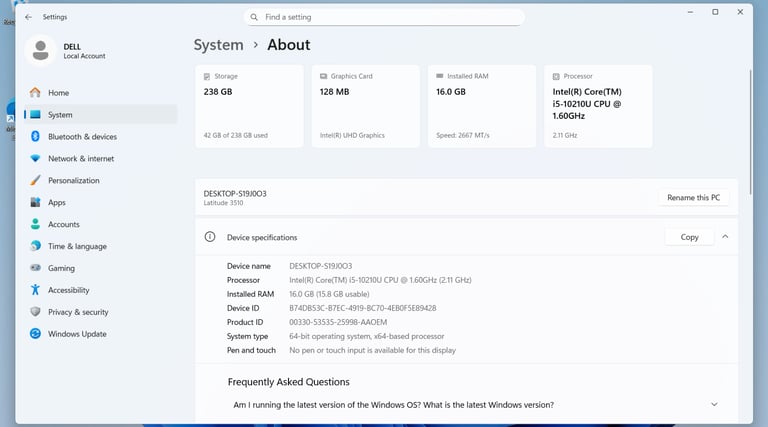Screen dimensions: 768x427
Task: Select System in the sidebar
Action: 100,115
